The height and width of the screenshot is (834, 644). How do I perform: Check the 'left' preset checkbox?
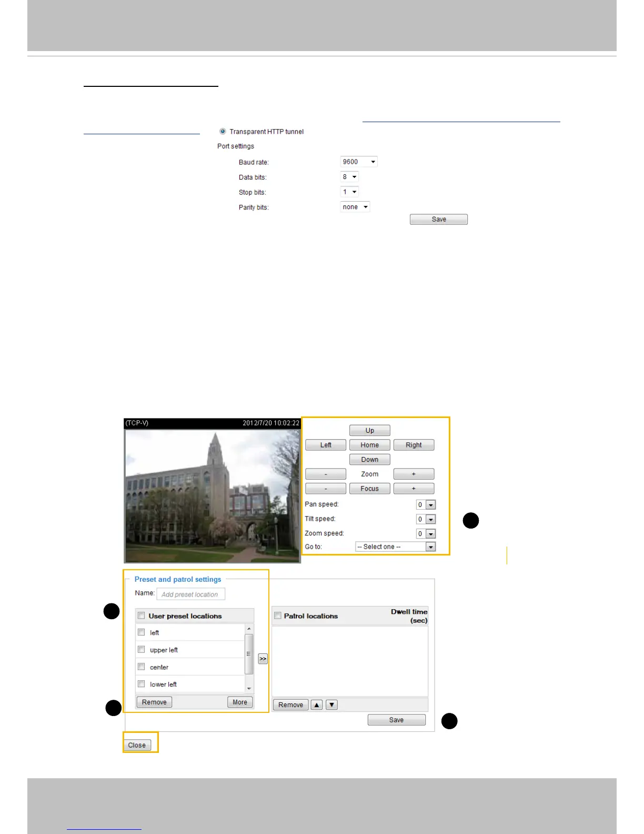click(141, 632)
